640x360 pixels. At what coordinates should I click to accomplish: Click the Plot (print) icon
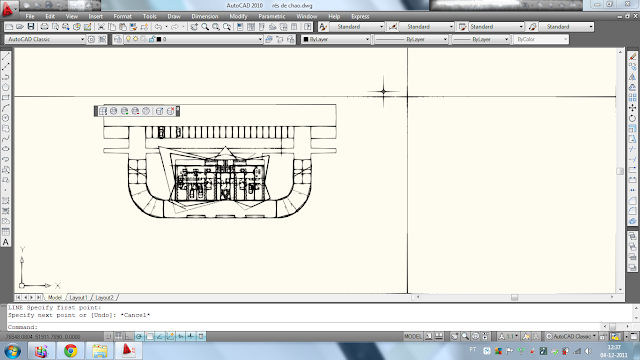pos(44,27)
